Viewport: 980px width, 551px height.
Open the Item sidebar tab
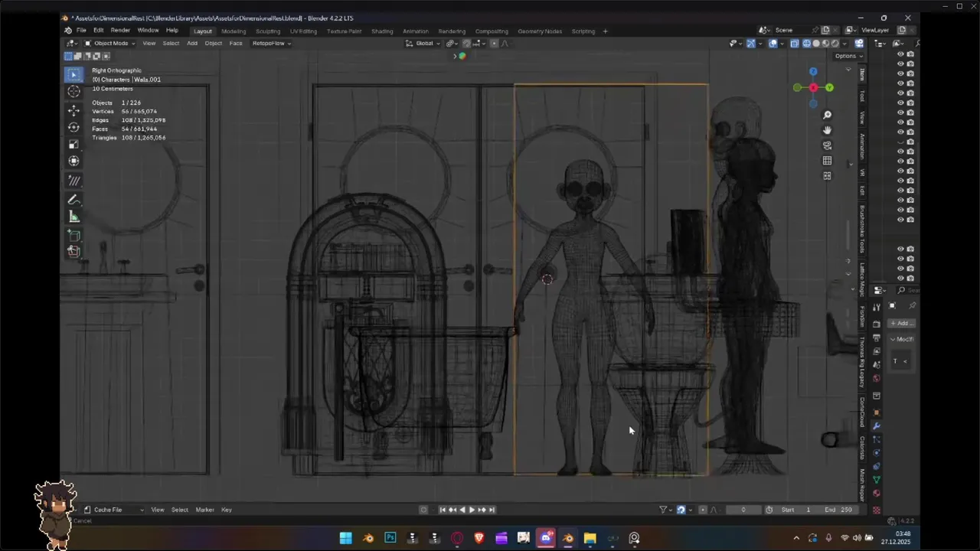(x=862, y=74)
